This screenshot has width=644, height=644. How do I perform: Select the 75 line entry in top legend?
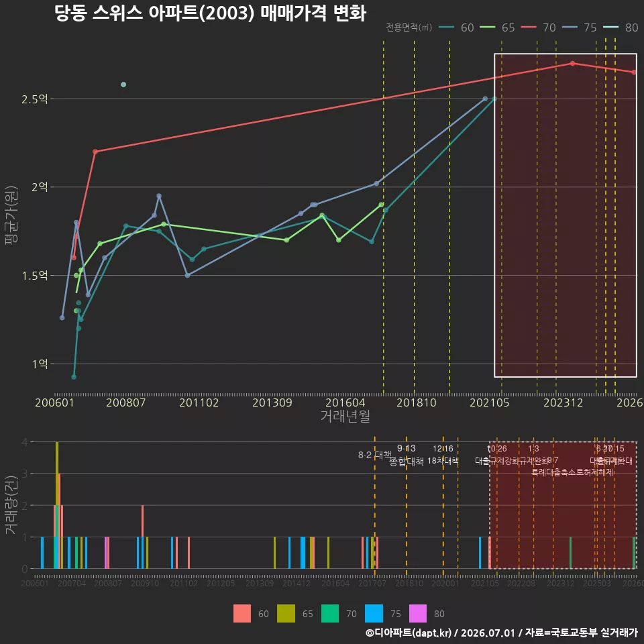580,28
